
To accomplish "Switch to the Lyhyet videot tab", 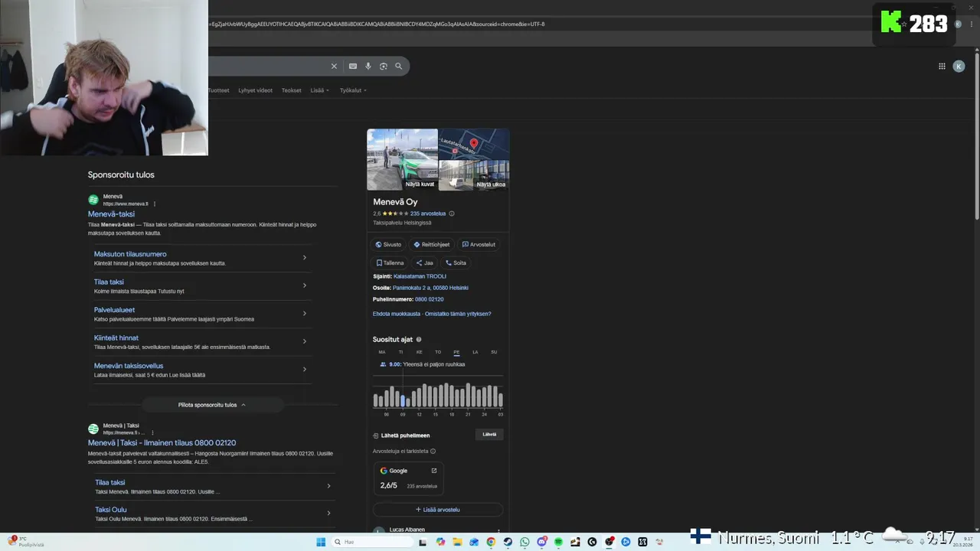I will 255,90.
